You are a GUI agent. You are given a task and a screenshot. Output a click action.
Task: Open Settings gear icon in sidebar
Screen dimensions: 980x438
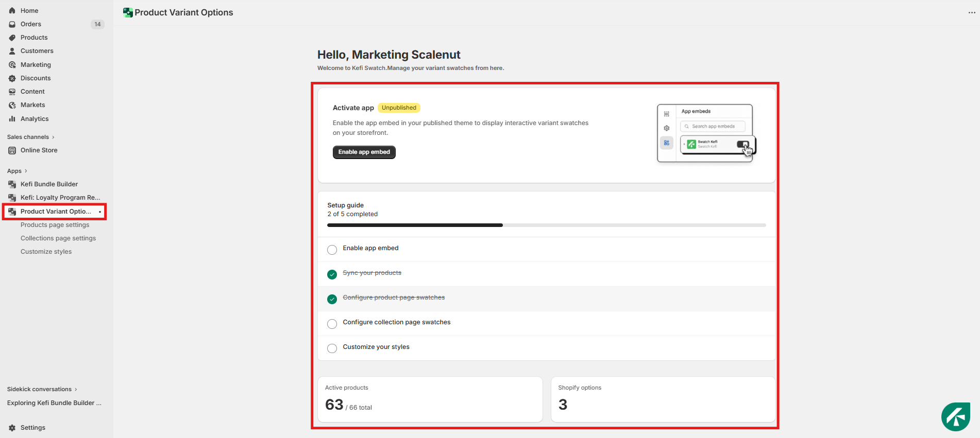tap(12, 428)
